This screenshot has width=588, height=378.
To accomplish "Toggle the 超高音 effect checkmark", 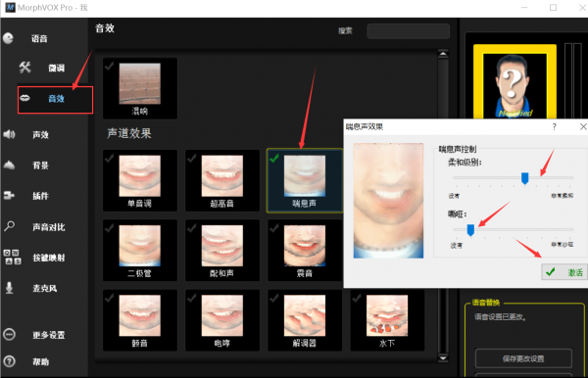I will tap(192, 159).
